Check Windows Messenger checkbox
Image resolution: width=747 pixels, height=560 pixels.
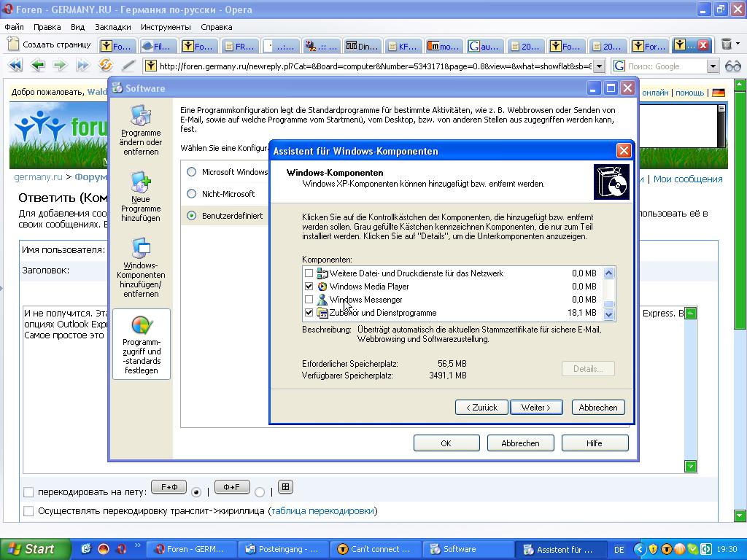[x=309, y=300]
